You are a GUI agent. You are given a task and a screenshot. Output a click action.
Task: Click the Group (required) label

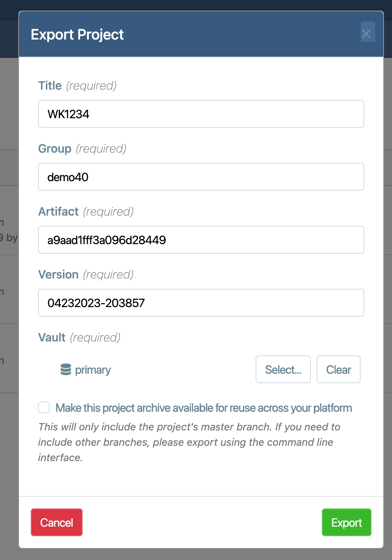point(82,149)
